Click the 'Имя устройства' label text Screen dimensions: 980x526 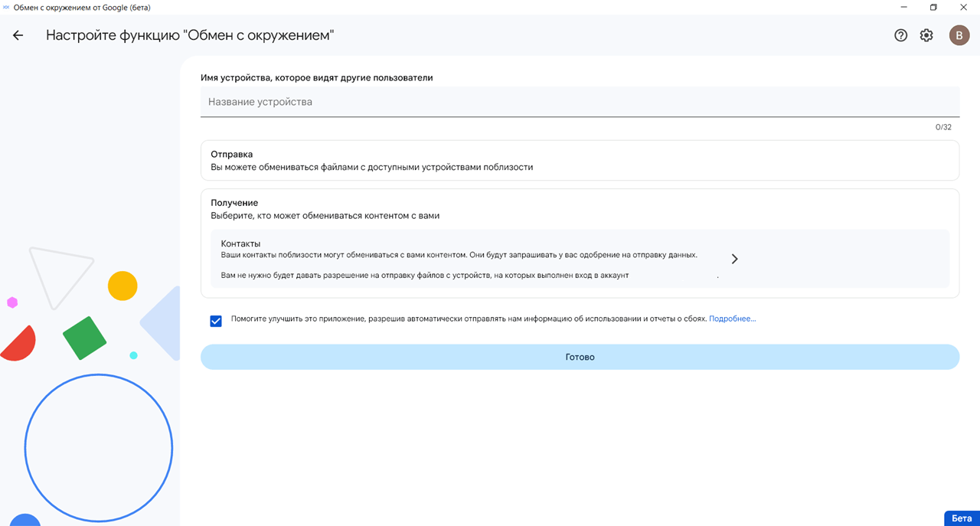tap(317, 77)
